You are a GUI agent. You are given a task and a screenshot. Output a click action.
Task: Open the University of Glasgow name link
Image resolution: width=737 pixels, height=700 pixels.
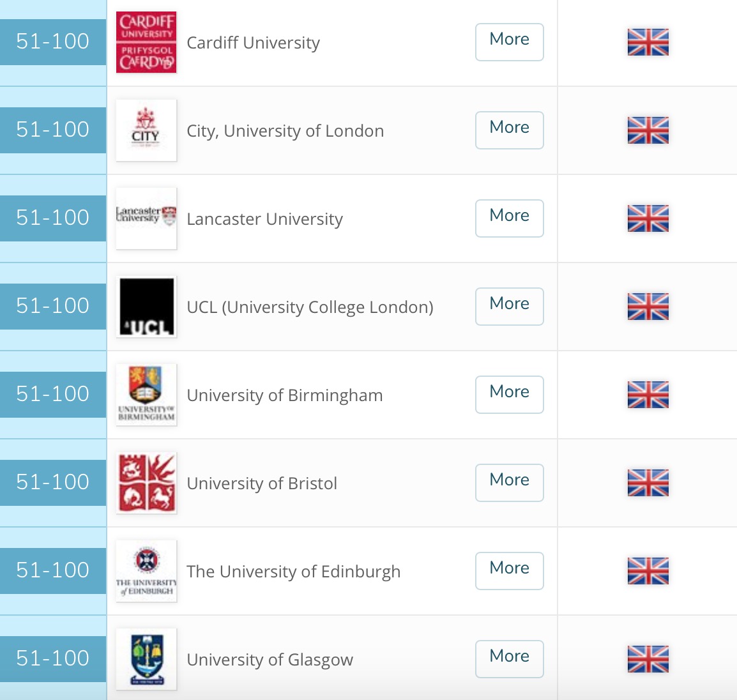270,660
